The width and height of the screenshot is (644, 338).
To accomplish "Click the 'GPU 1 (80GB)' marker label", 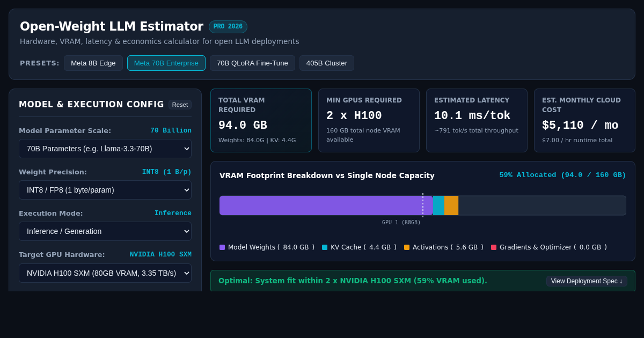I will (401, 223).
